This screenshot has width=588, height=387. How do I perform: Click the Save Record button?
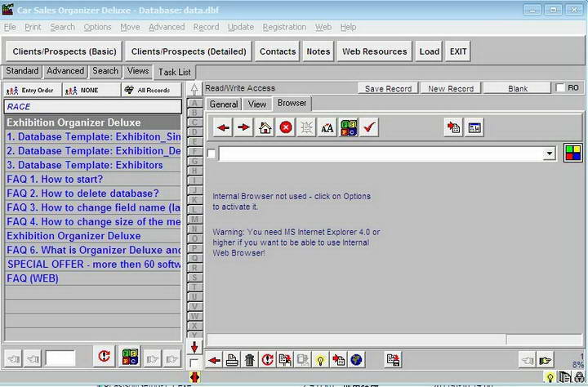[x=388, y=88]
